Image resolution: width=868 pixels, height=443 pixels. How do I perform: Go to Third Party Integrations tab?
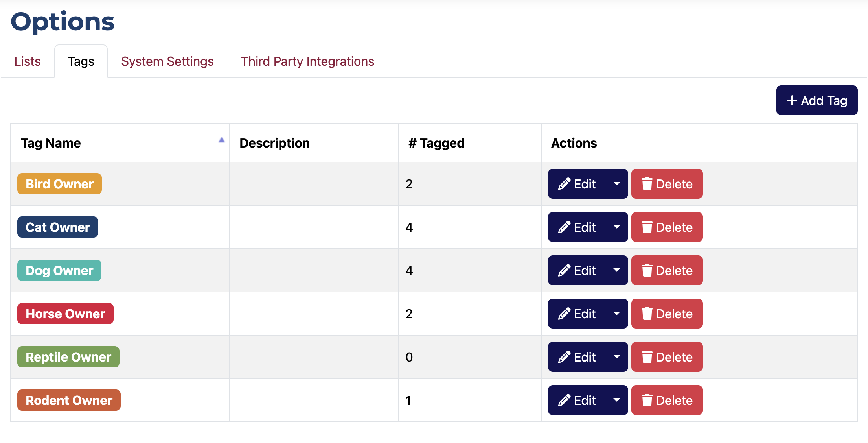(307, 61)
